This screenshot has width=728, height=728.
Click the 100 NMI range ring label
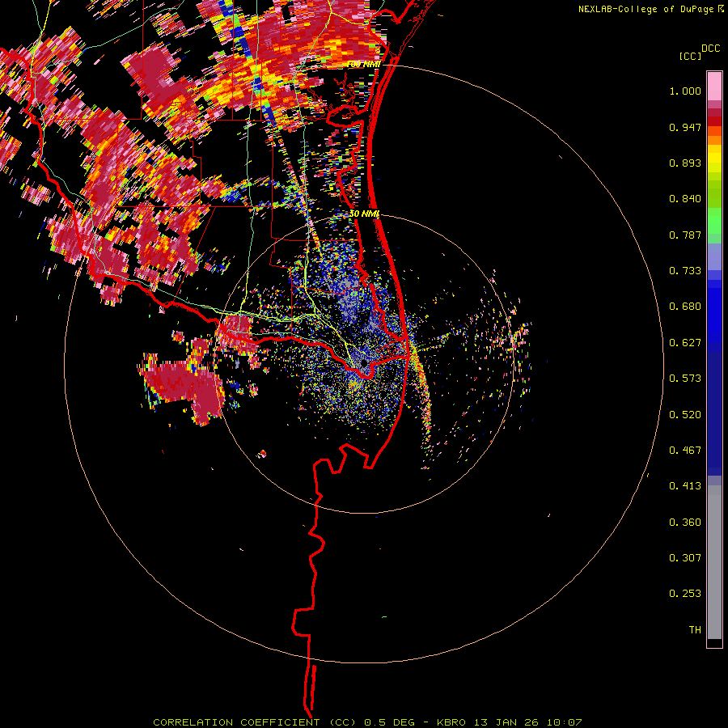click(x=364, y=65)
